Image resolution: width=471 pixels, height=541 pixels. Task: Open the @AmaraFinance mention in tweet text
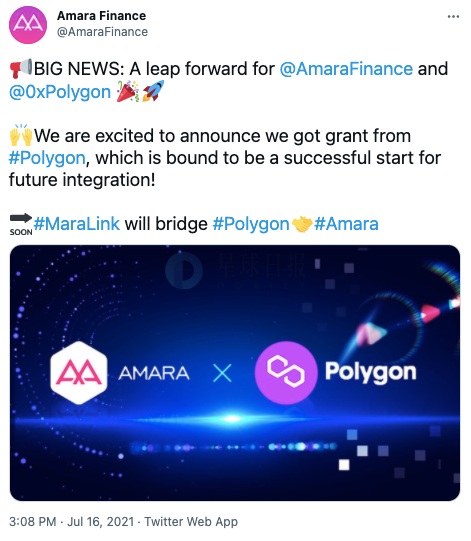tap(346, 69)
